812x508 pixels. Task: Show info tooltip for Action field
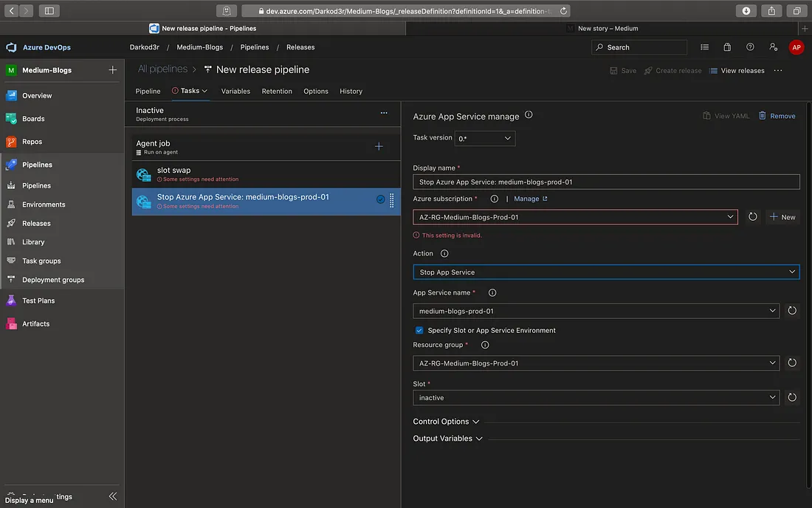tap(444, 253)
